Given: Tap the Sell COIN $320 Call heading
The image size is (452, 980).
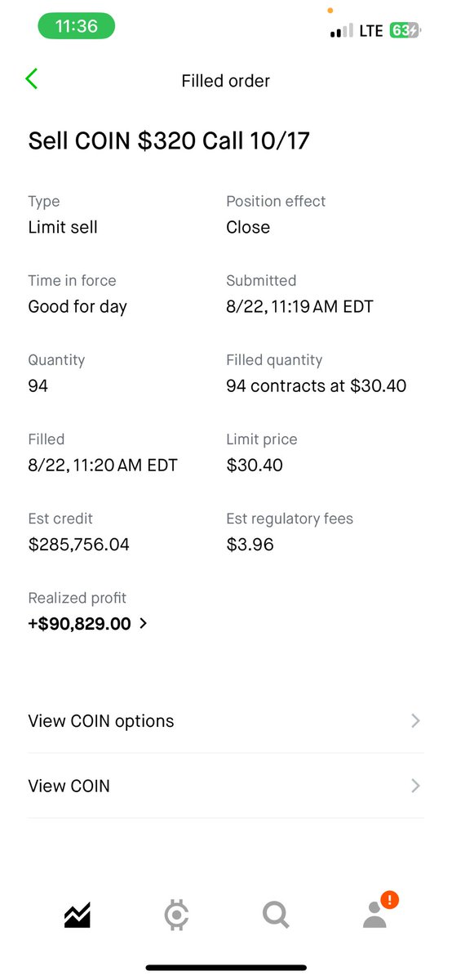Looking at the screenshot, I should [169, 140].
